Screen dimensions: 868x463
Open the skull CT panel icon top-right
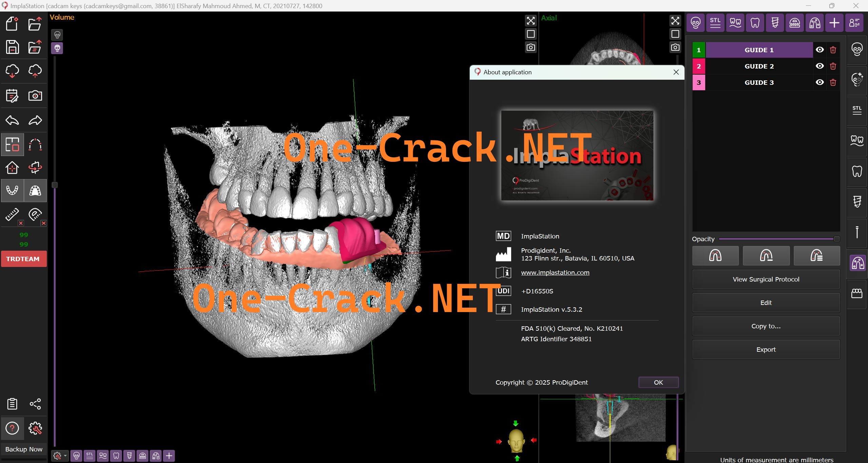[x=695, y=23]
